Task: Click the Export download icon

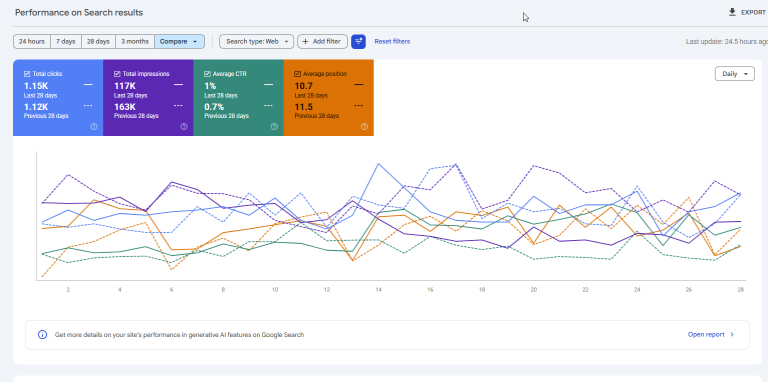Action: [x=732, y=12]
